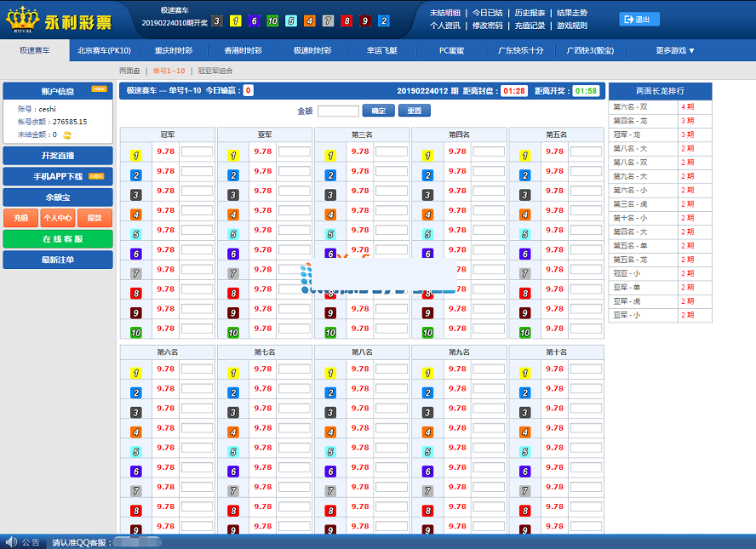The width and height of the screenshot is (756, 549).
Task: Open the 历史报表 link in header
Action: click(530, 13)
